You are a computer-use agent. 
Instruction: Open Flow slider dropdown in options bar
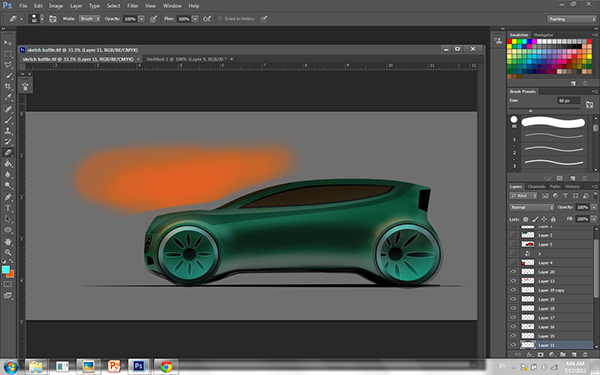coord(195,19)
